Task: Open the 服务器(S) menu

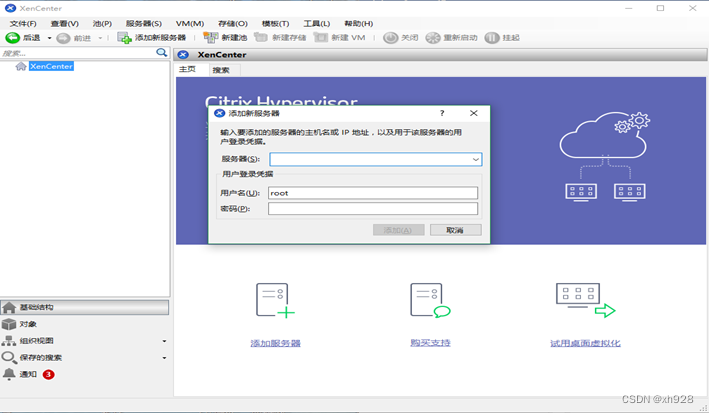Action: coord(144,24)
